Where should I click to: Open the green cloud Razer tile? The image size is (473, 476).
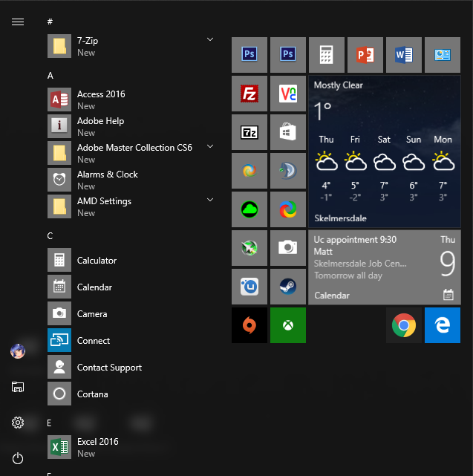(249, 209)
